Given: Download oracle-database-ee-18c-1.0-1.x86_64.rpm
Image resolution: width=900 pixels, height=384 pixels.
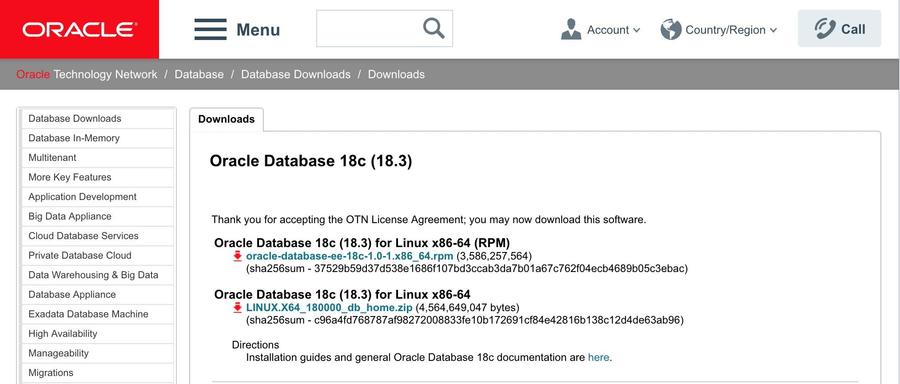Looking at the screenshot, I should 350,256.
